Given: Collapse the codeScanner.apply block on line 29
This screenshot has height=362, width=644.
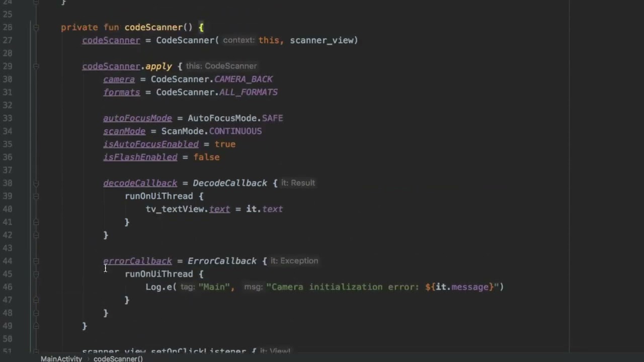Looking at the screenshot, I should pyautogui.click(x=36, y=66).
